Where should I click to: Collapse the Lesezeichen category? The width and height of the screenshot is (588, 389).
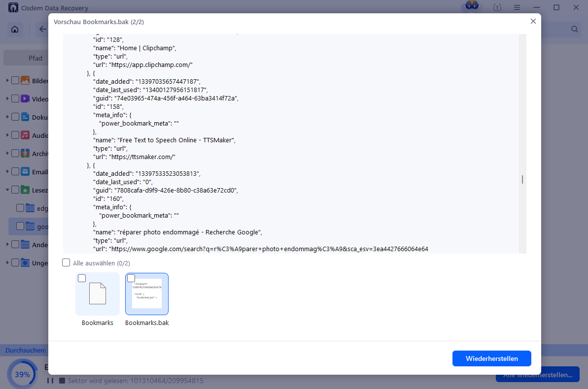7,190
